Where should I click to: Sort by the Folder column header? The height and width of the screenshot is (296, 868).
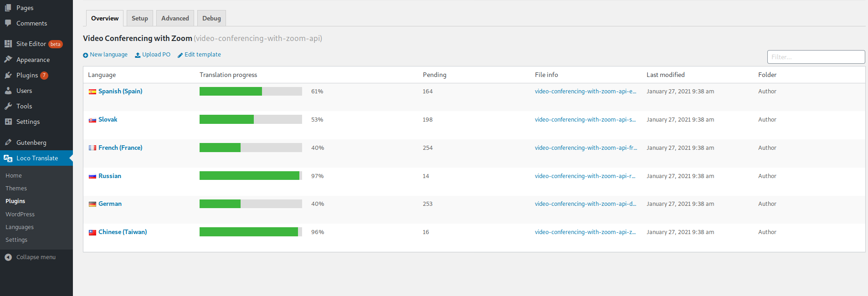(767, 75)
